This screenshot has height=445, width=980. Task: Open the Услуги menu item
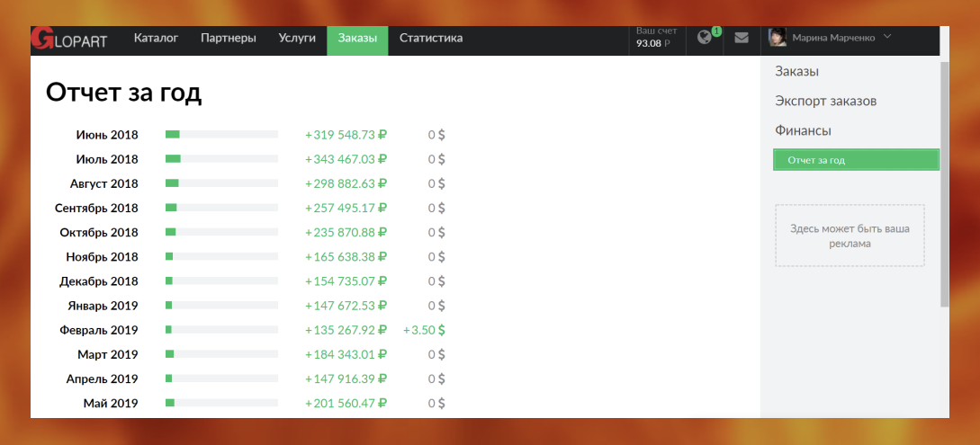[x=297, y=38]
